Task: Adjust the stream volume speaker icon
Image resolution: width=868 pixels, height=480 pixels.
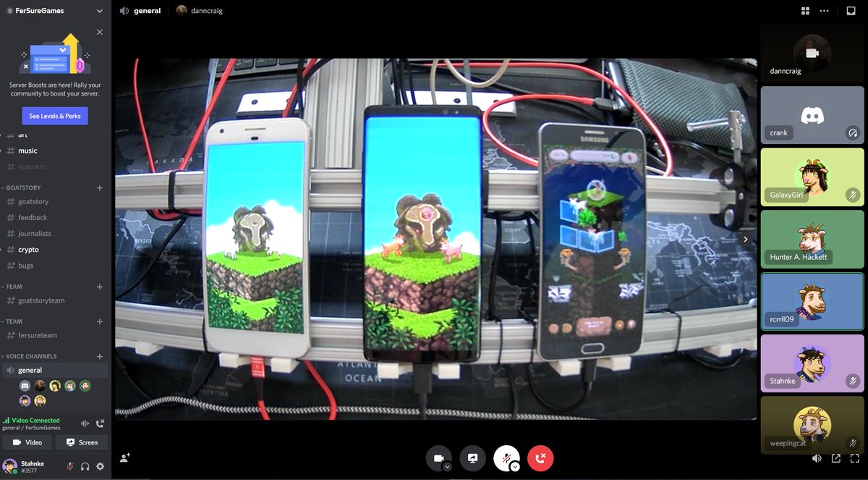Action: click(x=817, y=458)
